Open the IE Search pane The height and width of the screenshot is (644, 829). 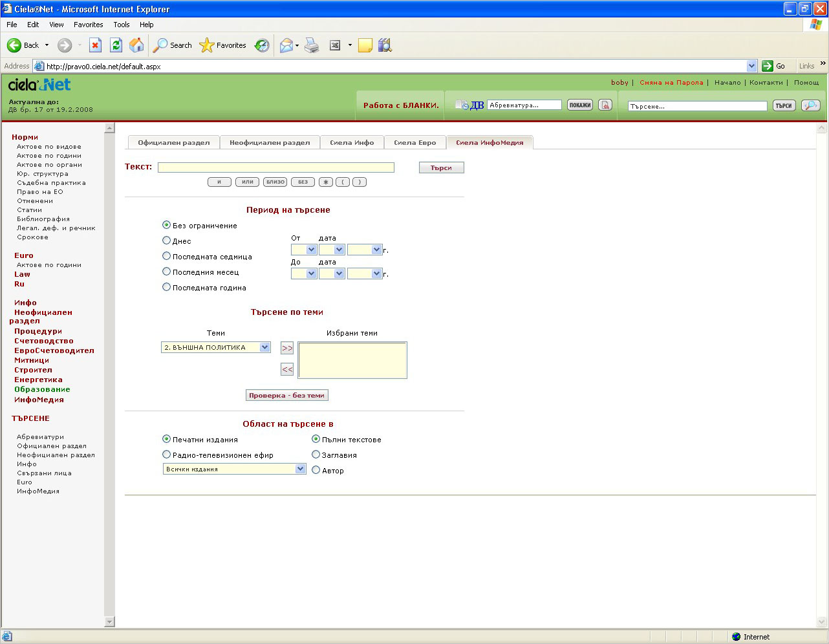[x=173, y=45]
